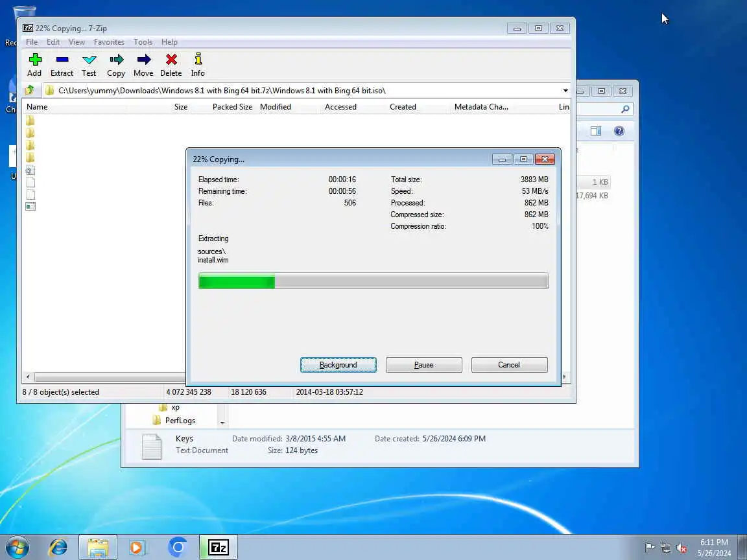This screenshot has width=747, height=560.
Task: Click the up-folder icon beside the path
Action: coord(30,90)
